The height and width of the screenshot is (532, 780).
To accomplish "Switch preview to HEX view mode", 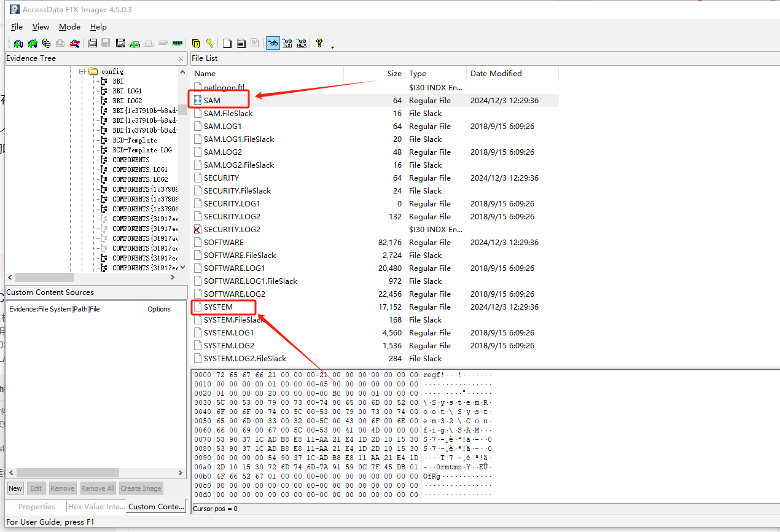I will (302, 43).
